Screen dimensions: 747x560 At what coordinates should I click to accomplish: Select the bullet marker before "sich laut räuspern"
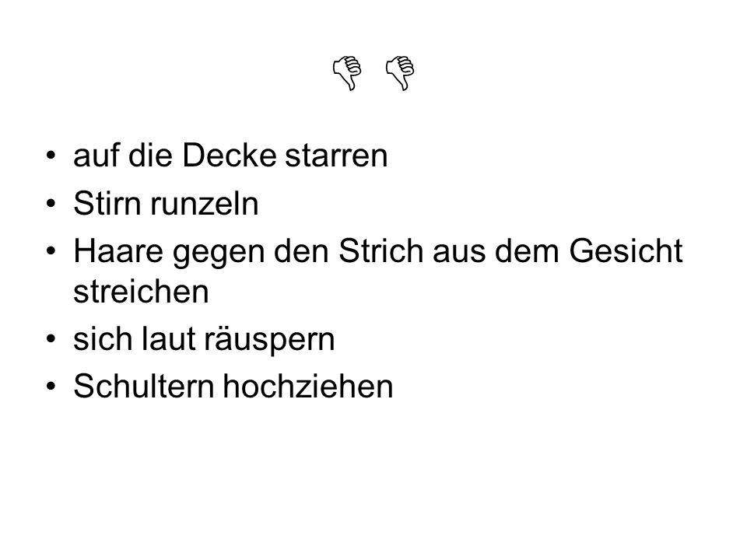(51, 339)
